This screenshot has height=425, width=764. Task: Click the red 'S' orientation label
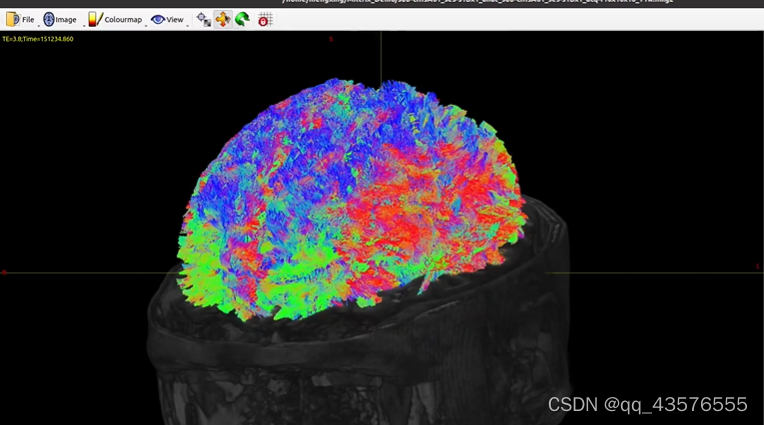coord(331,39)
